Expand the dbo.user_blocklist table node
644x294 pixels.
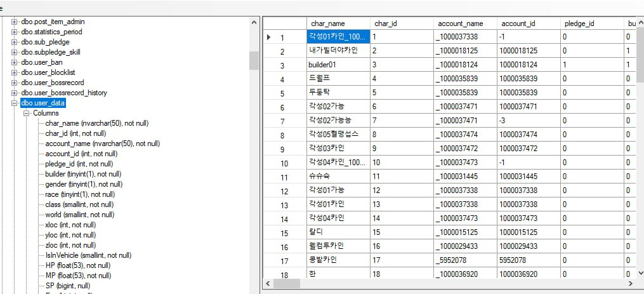15,72
